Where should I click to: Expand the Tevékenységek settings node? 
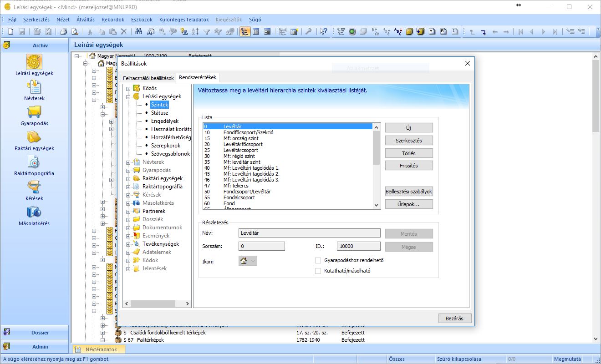[x=128, y=244]
